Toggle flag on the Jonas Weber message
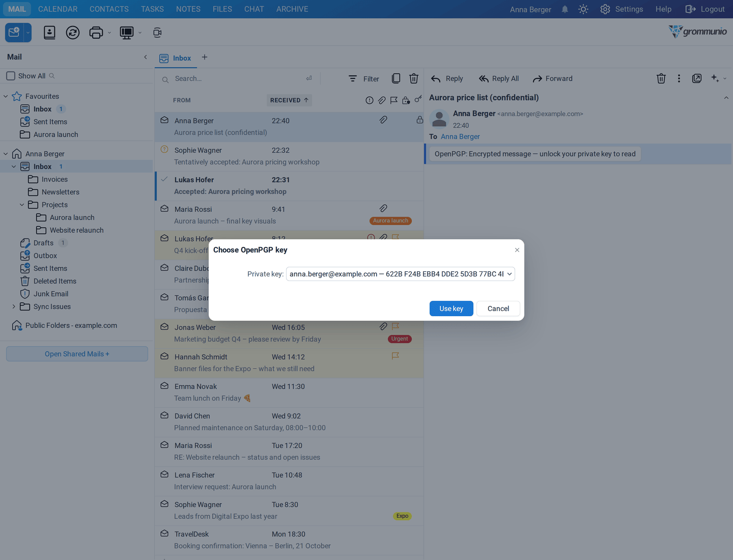 [x=395, y=326]
